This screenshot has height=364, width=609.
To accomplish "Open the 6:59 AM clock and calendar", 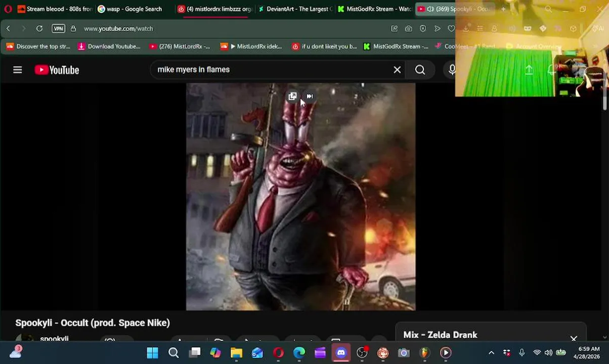I will click(x=588, y=352).
